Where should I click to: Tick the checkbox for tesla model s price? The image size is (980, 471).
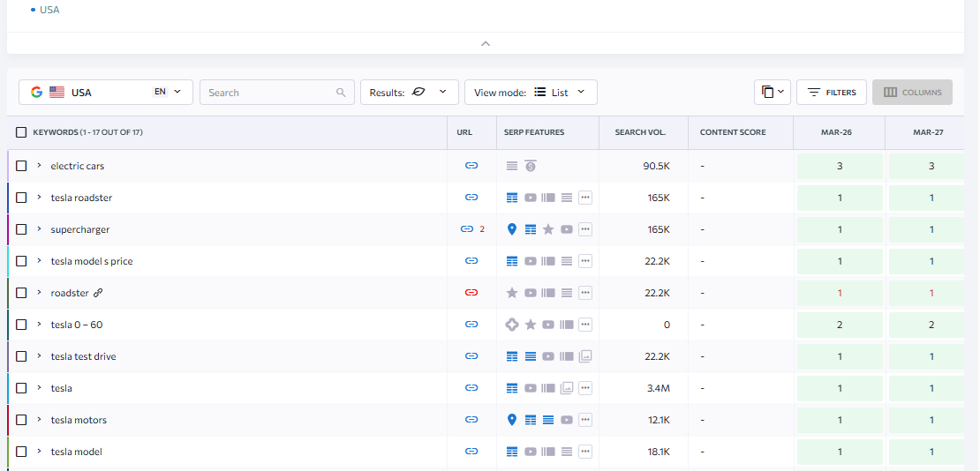21,260
